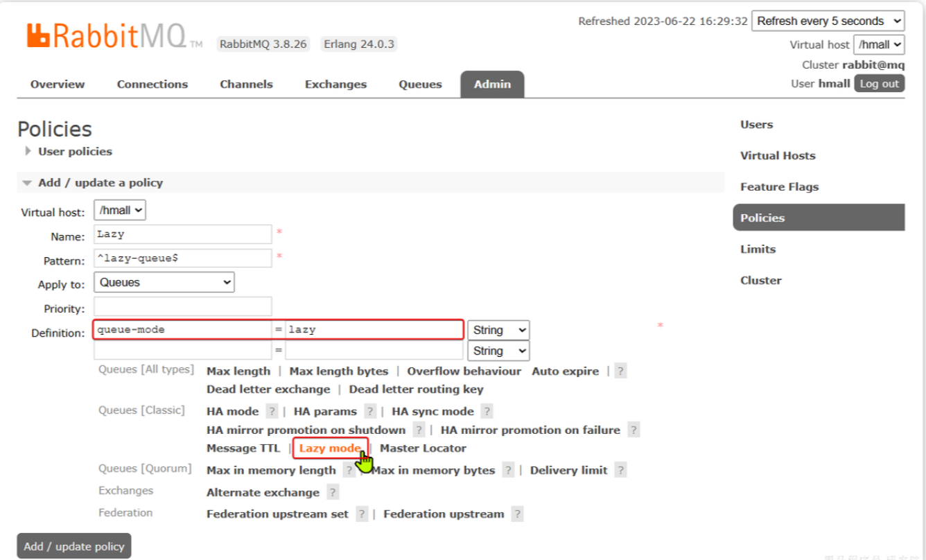
Task: Open the Refresh every 5 seconds dropdown
Action: (x=828, y=21)
